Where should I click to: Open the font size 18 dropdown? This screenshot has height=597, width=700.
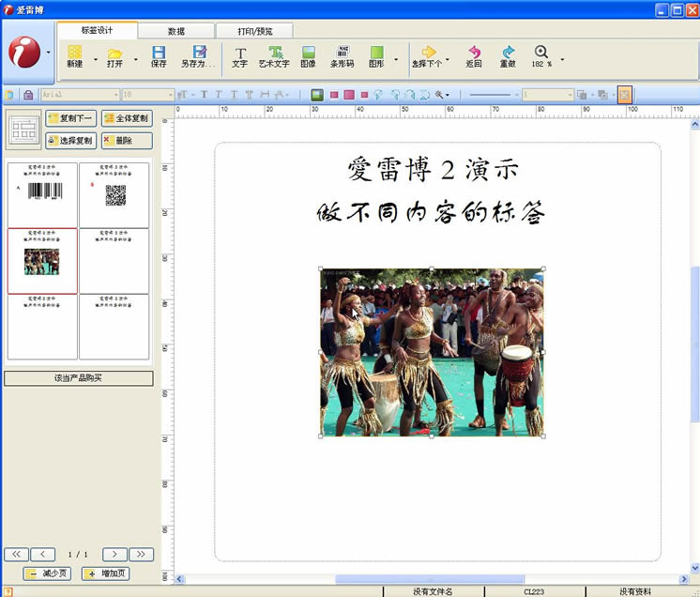pyautogui.click(x=170, y=95)
